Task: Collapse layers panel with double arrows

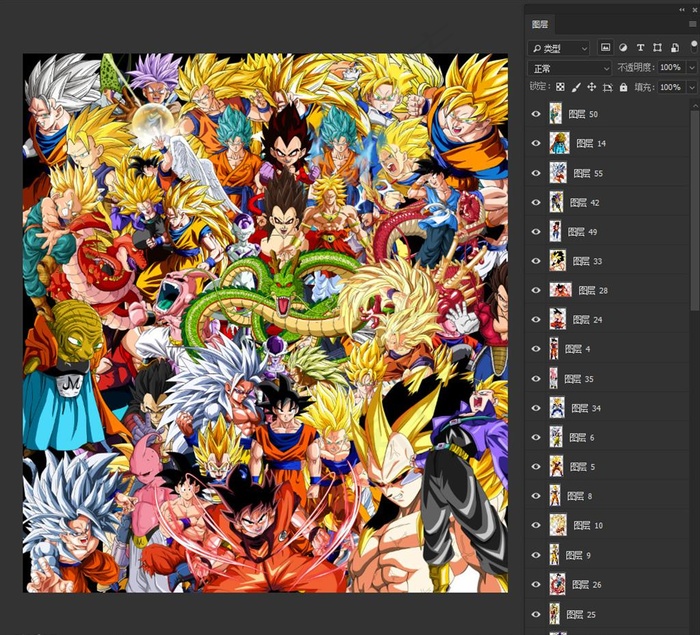Action: 682,10
